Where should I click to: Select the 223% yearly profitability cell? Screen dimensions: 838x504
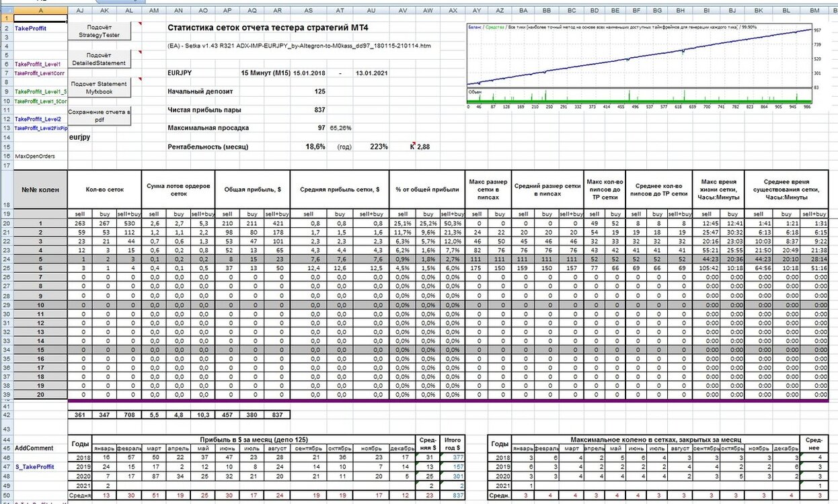371,146
